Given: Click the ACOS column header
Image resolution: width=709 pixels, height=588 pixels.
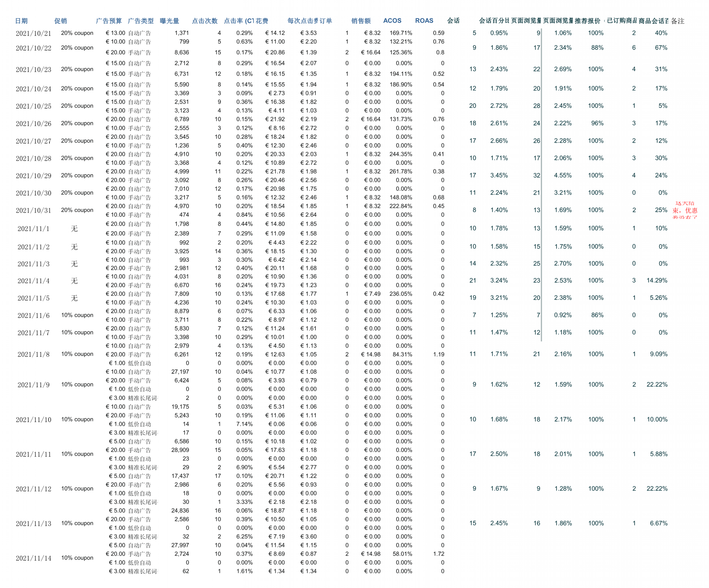Looking at the screenshot, I should click(x=392, y=20).
